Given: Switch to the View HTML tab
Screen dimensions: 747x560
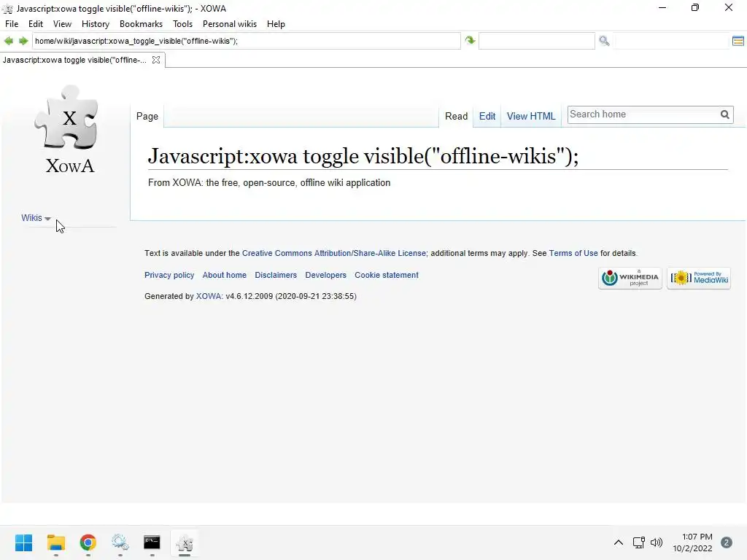Looking at the screenshot, I should 531,116.
